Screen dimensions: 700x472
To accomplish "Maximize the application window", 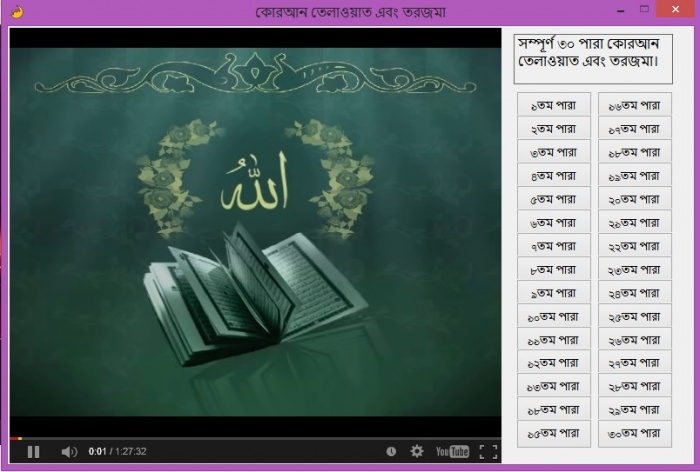I will [644, 9].
